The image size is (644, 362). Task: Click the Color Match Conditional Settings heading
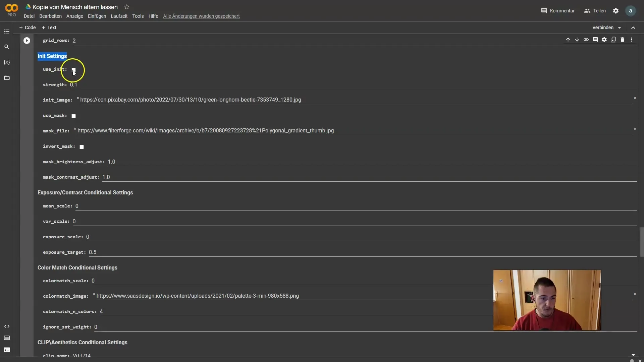point(77,267)
